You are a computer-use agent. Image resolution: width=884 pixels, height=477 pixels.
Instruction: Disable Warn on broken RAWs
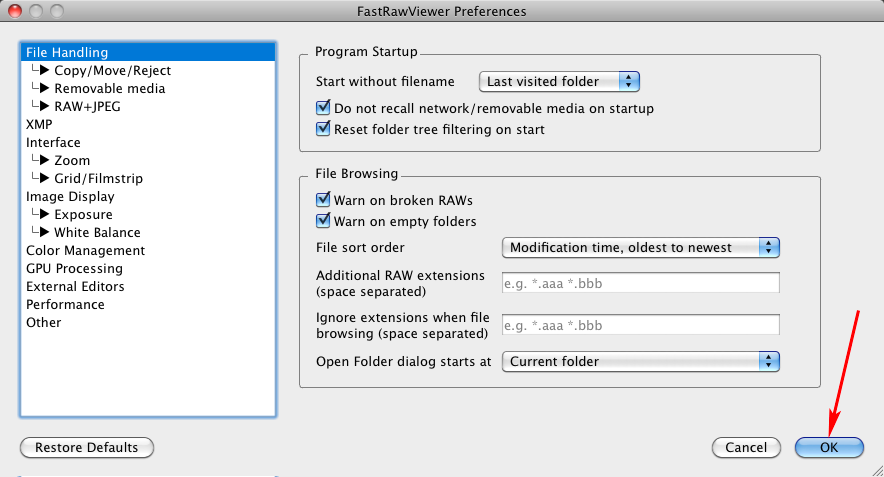click(323, 200)
